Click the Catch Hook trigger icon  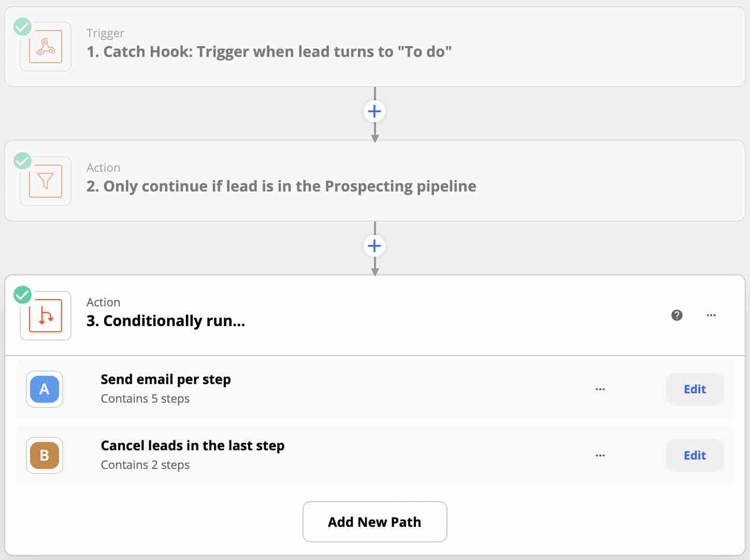45,47
